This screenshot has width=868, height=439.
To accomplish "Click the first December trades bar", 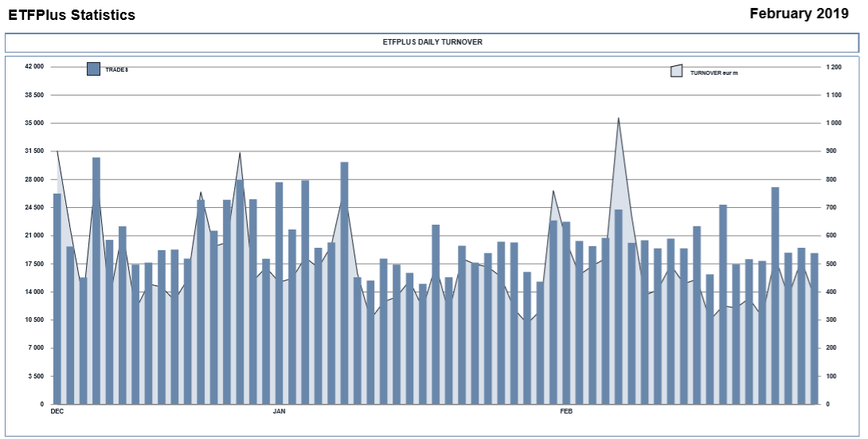I will [x=57, y=299].
